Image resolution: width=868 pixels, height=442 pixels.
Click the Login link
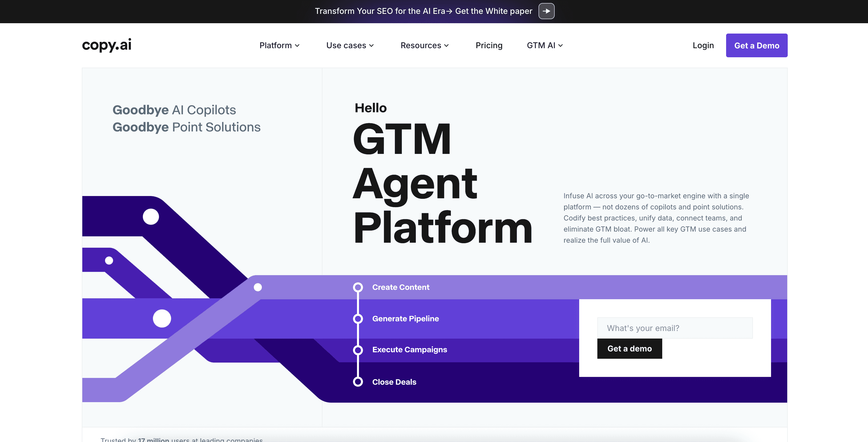click(703, 45)
